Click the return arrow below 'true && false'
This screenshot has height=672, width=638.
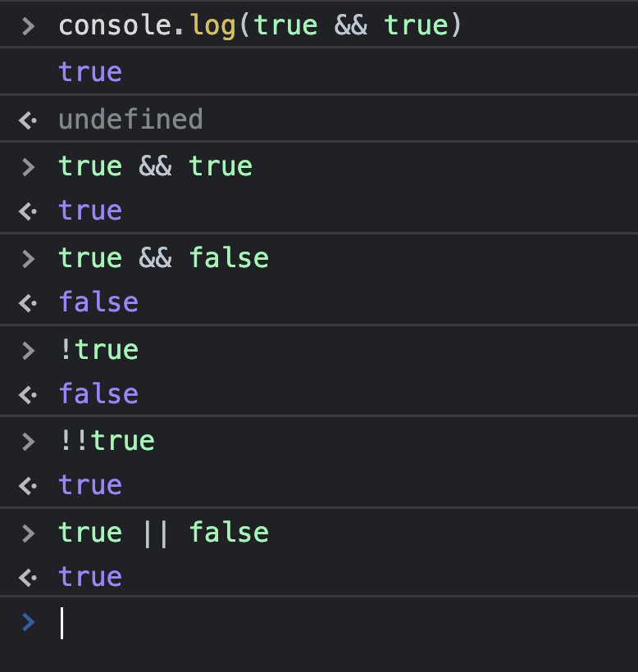(x=28, y=303)
